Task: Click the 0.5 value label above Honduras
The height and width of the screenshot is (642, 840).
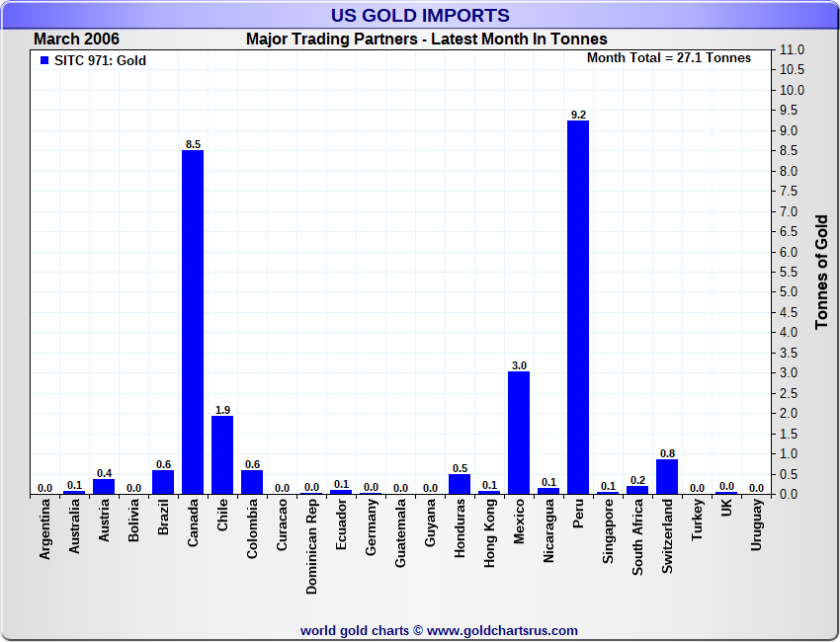Action: click(x=461, y=468)
